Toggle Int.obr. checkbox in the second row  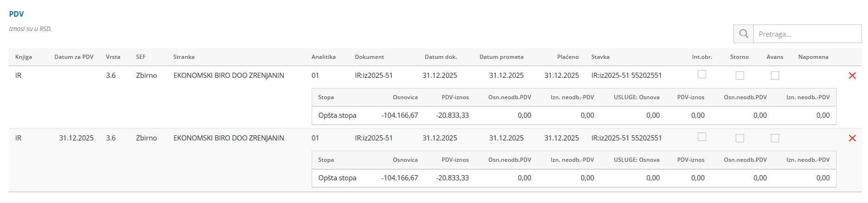click(702, 137)
